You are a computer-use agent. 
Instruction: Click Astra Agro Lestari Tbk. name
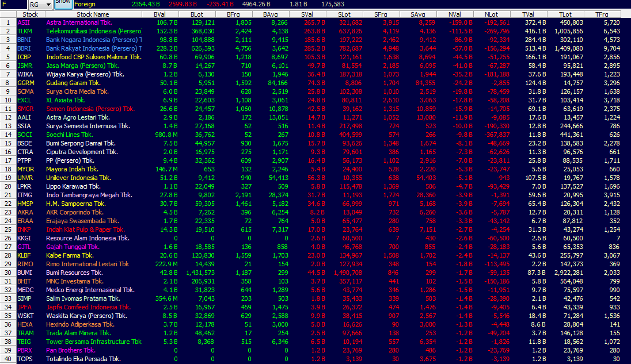click(78, 117)
